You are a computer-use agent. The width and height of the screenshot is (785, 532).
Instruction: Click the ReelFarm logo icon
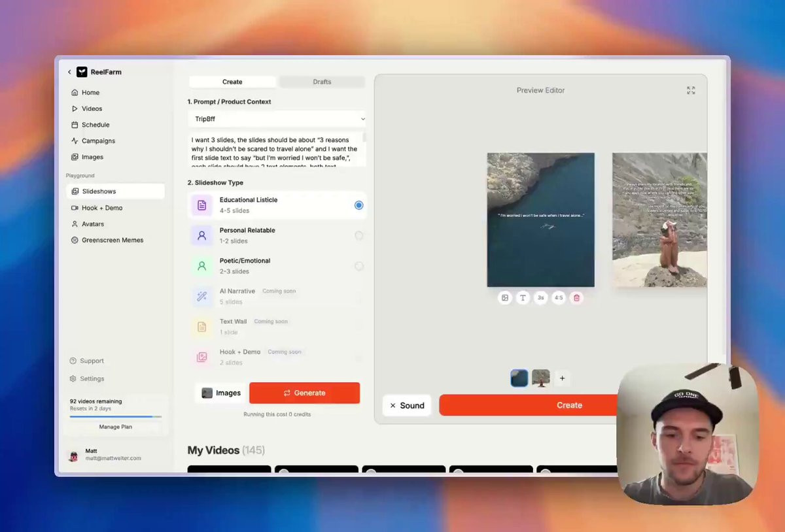pyautogui.click(x=82, y=72)
